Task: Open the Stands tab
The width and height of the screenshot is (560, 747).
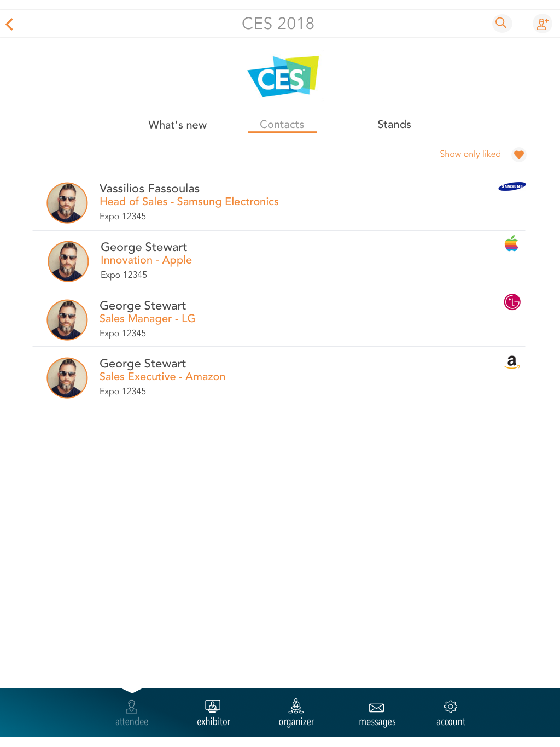Action: (x=394, y=124)
